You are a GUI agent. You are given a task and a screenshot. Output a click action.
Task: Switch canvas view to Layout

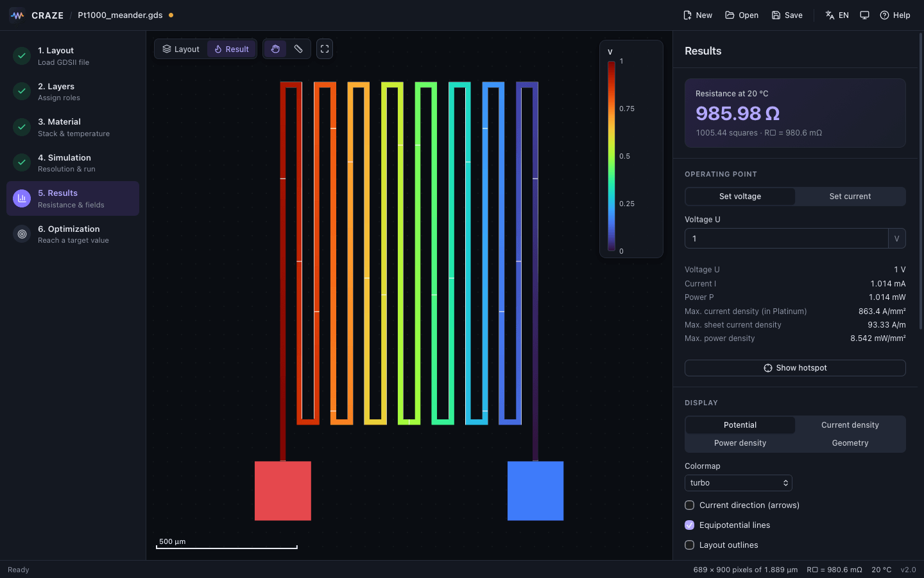click(181, 49)
